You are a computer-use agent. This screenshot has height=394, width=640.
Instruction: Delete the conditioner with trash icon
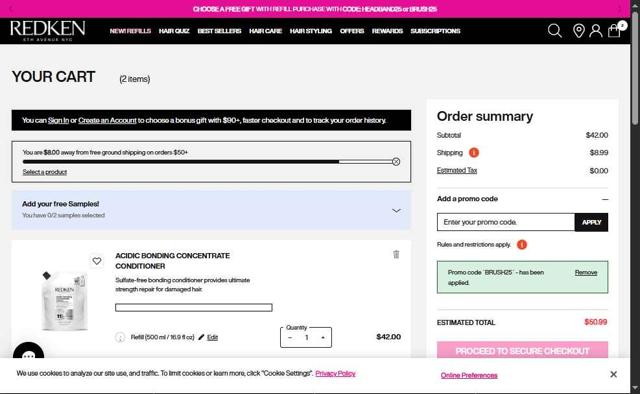[396, 254]
